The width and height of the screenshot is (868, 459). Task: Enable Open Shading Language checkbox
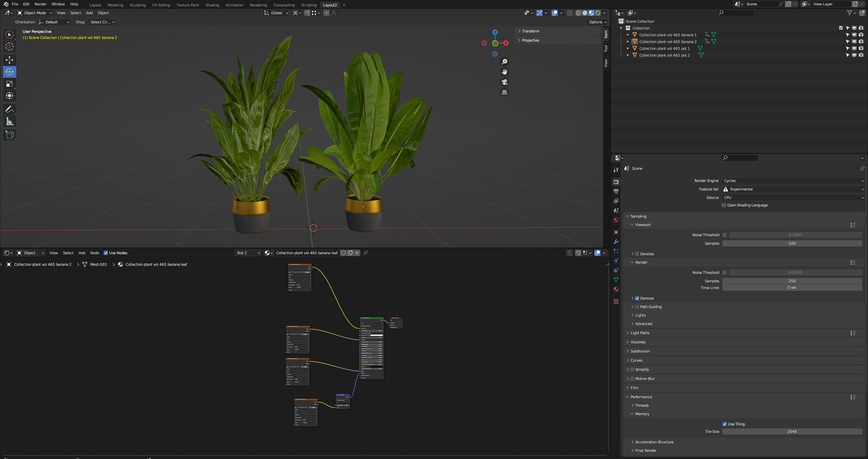pos(724,205)
